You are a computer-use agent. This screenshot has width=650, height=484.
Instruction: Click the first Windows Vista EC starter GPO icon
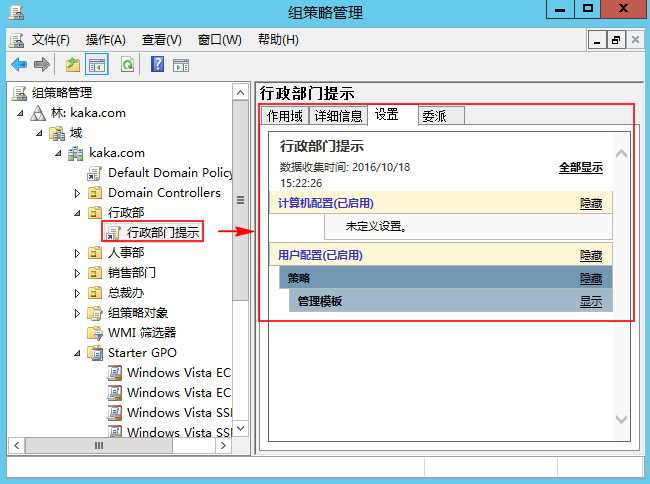[x=114, y=373]
